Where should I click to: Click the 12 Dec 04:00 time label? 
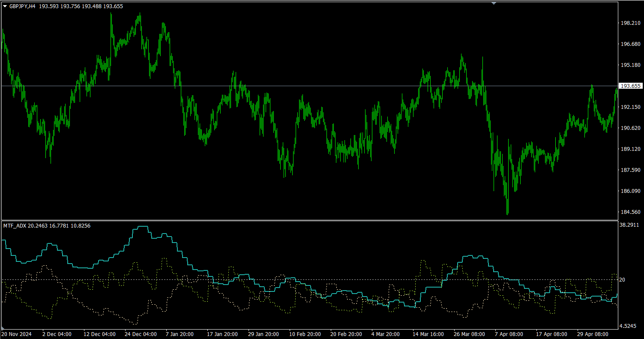[99, 334]
